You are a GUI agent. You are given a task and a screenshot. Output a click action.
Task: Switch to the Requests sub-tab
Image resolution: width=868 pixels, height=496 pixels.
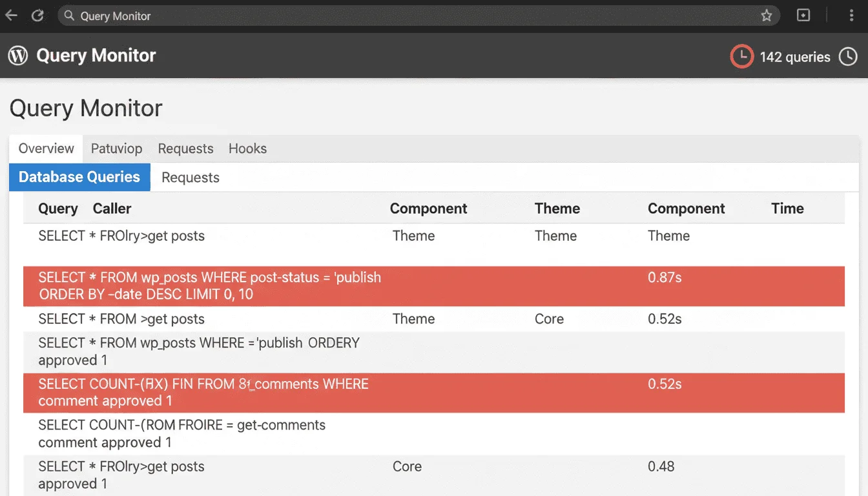[191, 178]
